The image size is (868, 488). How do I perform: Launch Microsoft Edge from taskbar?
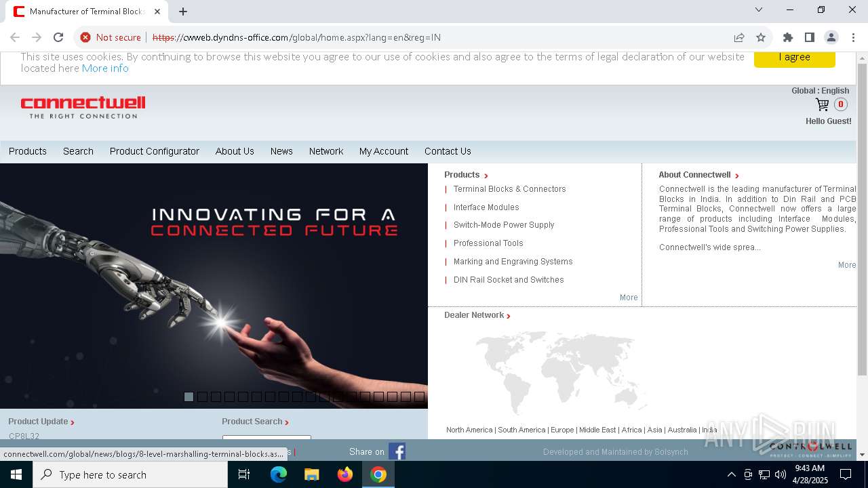[279, 474]
